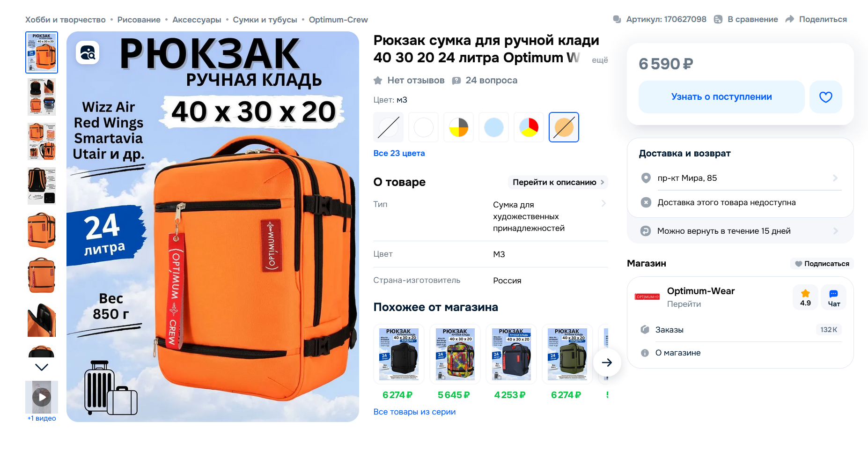The height and width of the screenshot is (452, 868).
Task: Add product to favorites with heart icon
Action: tap(826, 97)
